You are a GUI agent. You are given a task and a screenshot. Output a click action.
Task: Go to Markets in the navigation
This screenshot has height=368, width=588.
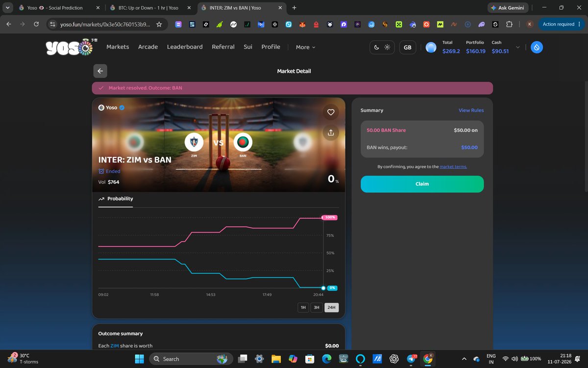tap(118, 47)
